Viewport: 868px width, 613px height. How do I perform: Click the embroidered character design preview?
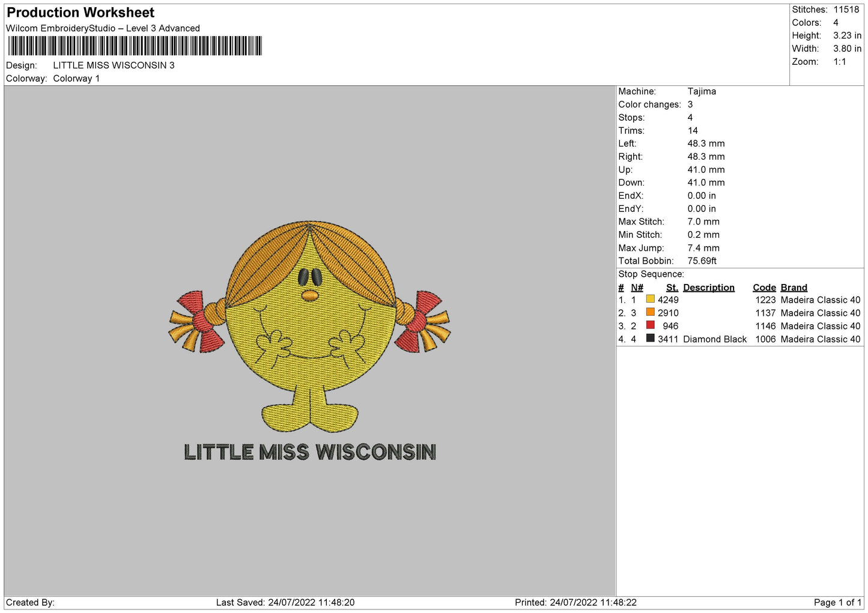309,341
